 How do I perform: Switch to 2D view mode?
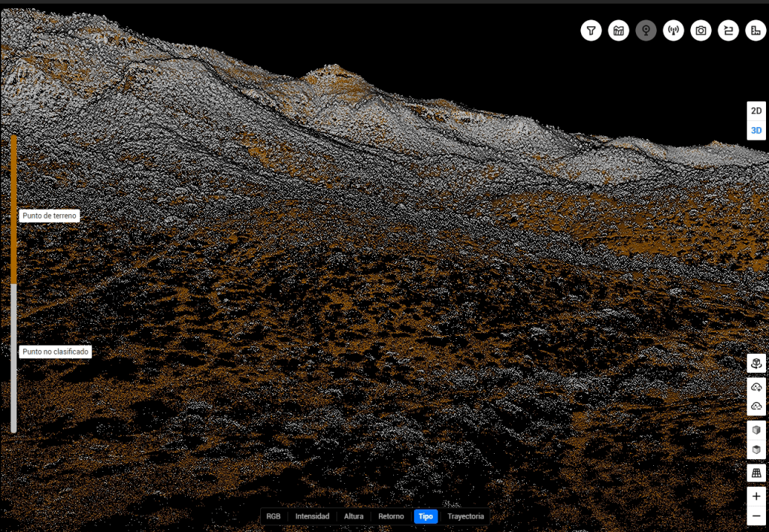click(756, 110)
